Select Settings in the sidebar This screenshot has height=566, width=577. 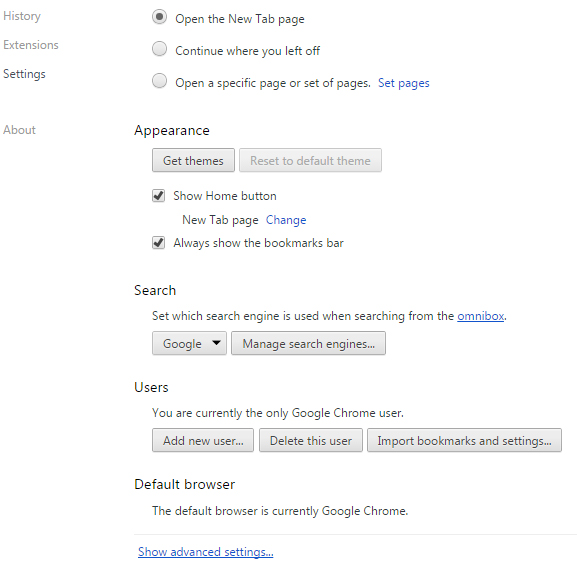point(24,74)
